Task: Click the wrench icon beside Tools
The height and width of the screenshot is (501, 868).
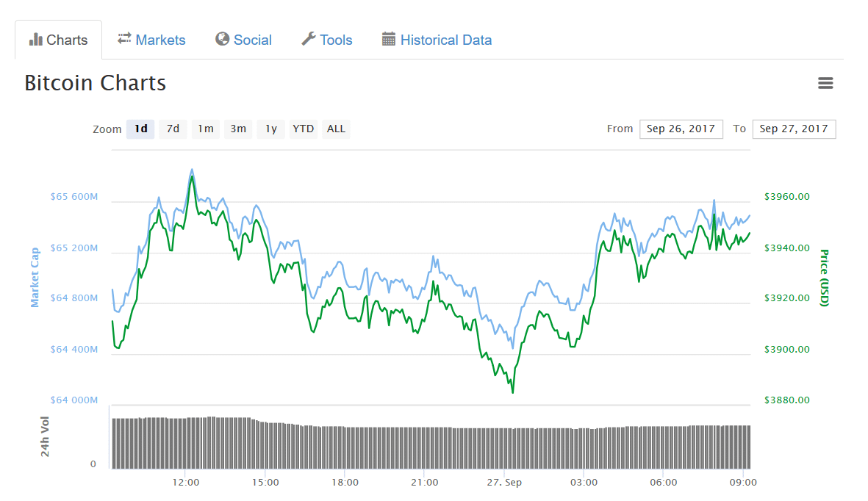Action: (309, 39)
